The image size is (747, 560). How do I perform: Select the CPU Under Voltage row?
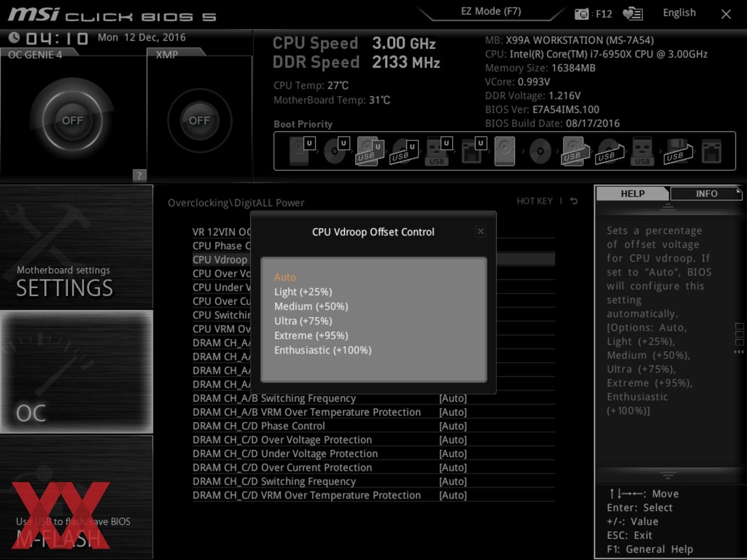click(x=221, y=287)
